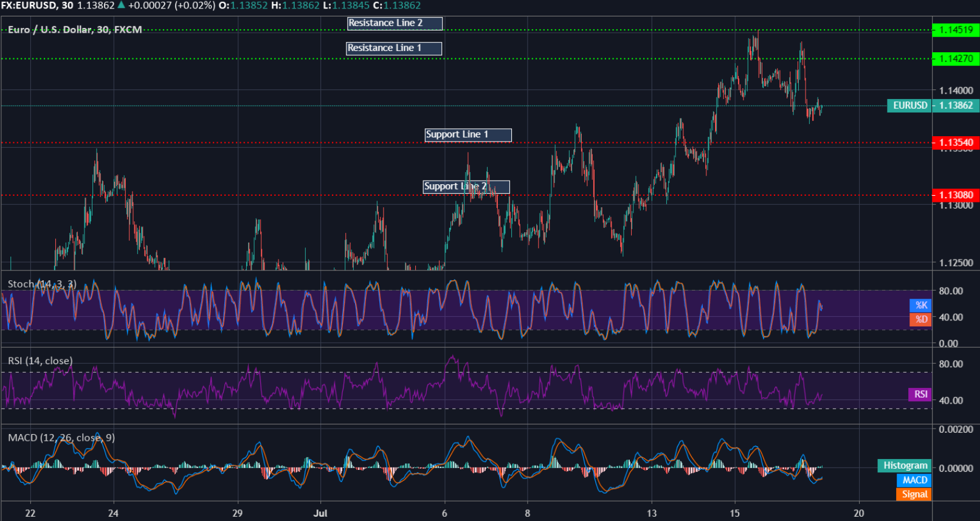Click the 1.14519 green price tag
The width and height of the screenshot is (980, 521).
[x=956, y=30]
